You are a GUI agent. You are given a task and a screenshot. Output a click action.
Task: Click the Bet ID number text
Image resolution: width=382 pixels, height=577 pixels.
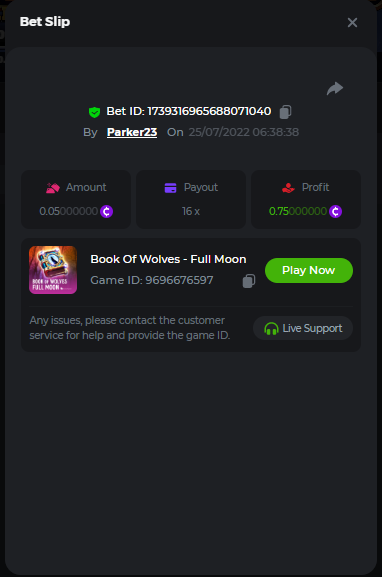pos(209,111)
